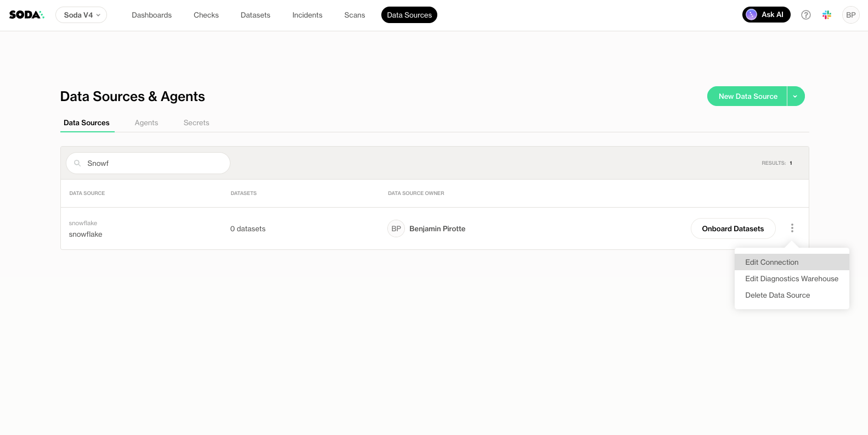
Task: Choose Edit Diagnostics Warehouse option
Action: pyautogui.click(x=791, y=278)
